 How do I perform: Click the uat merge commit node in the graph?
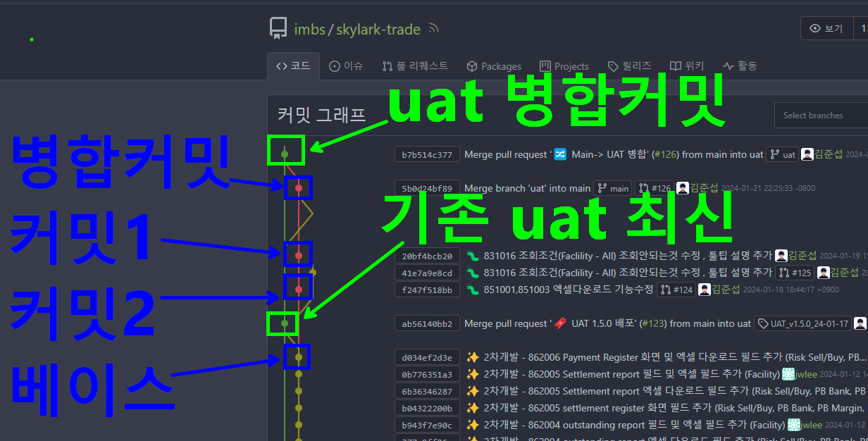[x=285, y=152]
